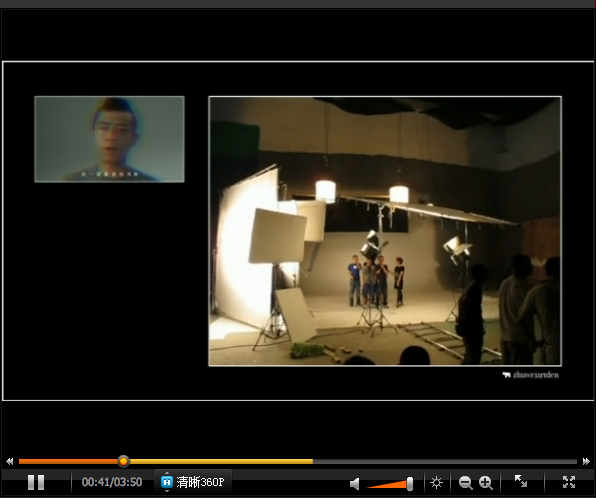This screenshot has height=498, width=596.
Task: Click the up arrow above the H quality badge
Action: 166,473
